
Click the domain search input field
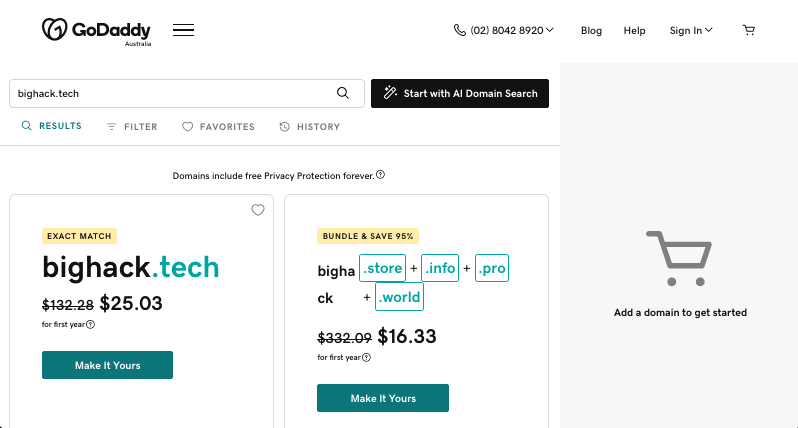tap(170, 93)
